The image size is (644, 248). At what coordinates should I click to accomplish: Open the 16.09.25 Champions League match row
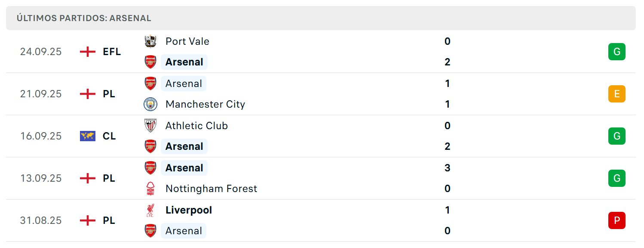tap(321, 136)
